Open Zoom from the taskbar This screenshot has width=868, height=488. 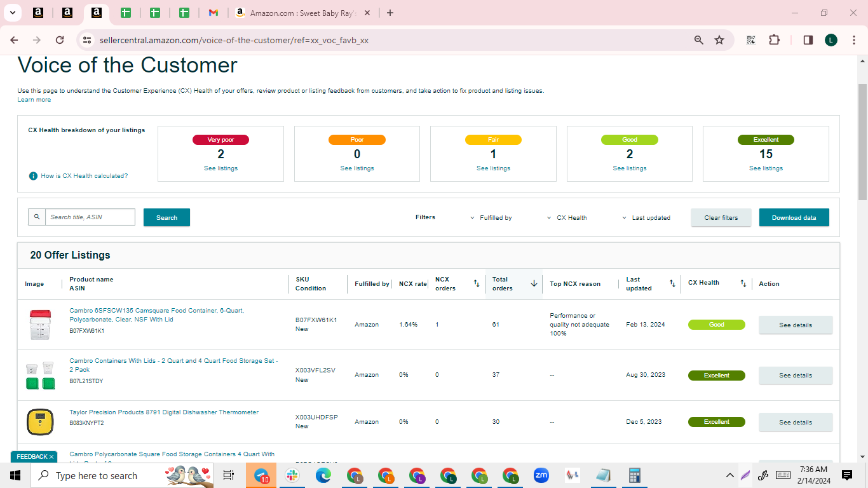tap(541, 475)
